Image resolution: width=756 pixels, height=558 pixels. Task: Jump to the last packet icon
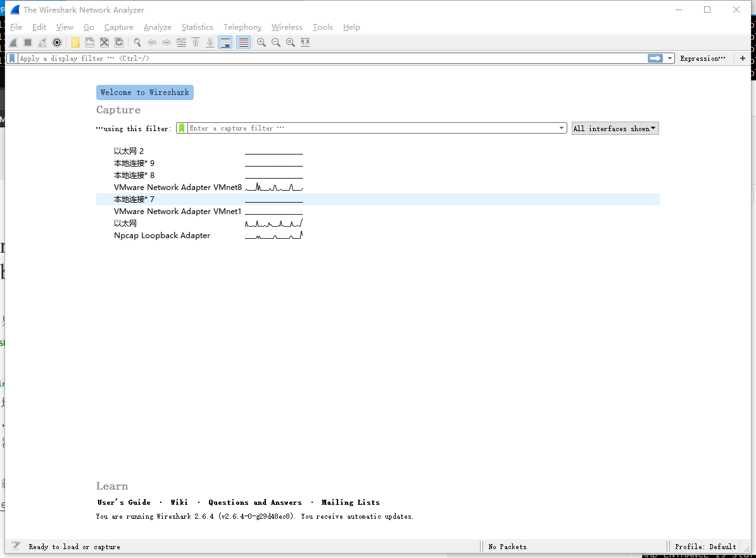point(210,42)
